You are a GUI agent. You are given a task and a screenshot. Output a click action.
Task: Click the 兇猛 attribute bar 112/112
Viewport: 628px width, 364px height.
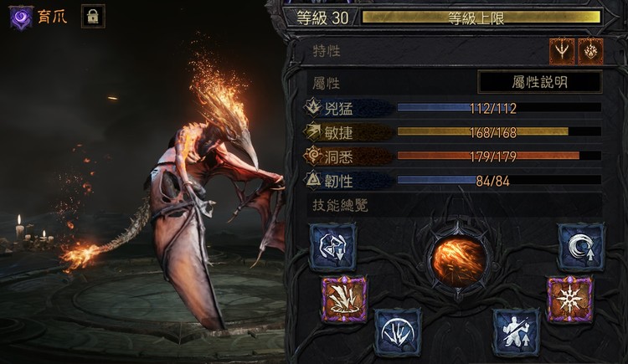click(x=499, y=108)
